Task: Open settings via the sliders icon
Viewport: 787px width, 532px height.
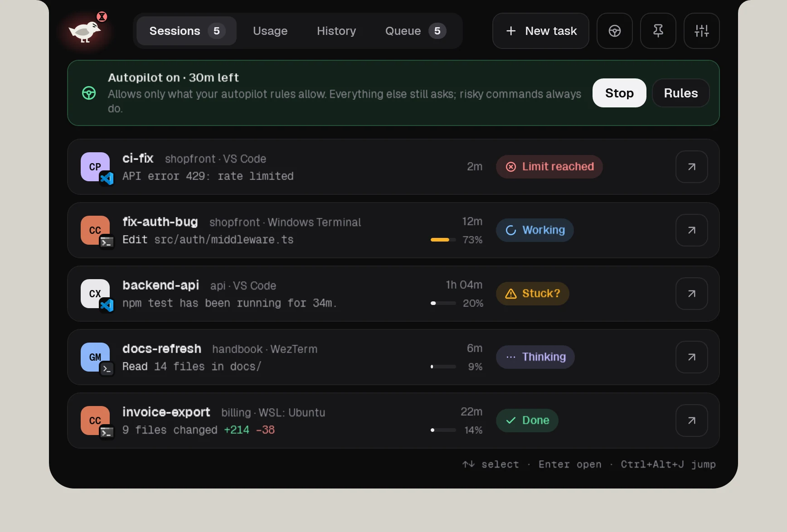Action: click(701, 31)
